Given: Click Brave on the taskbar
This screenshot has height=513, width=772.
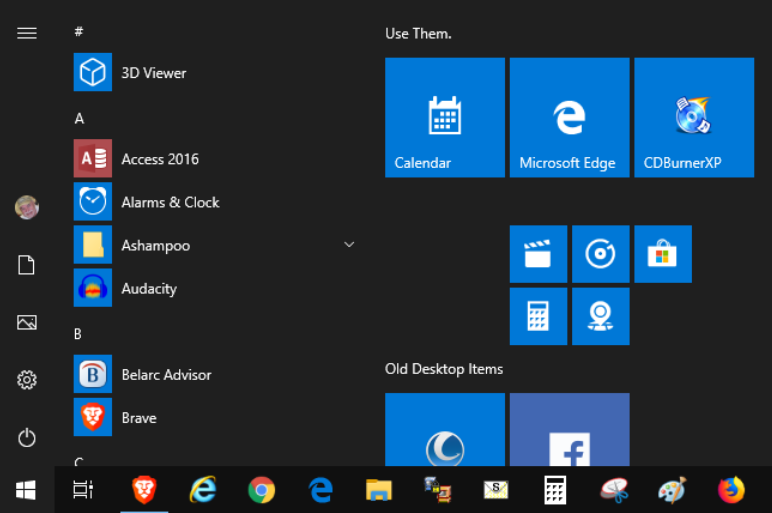Looking at the screenshot, I should tap(144, 490).
